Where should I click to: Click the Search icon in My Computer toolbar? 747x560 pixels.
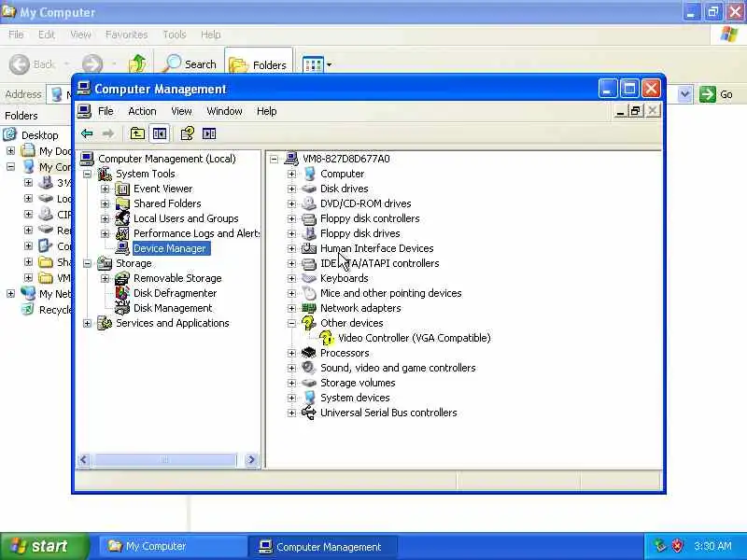pos(172,63)
